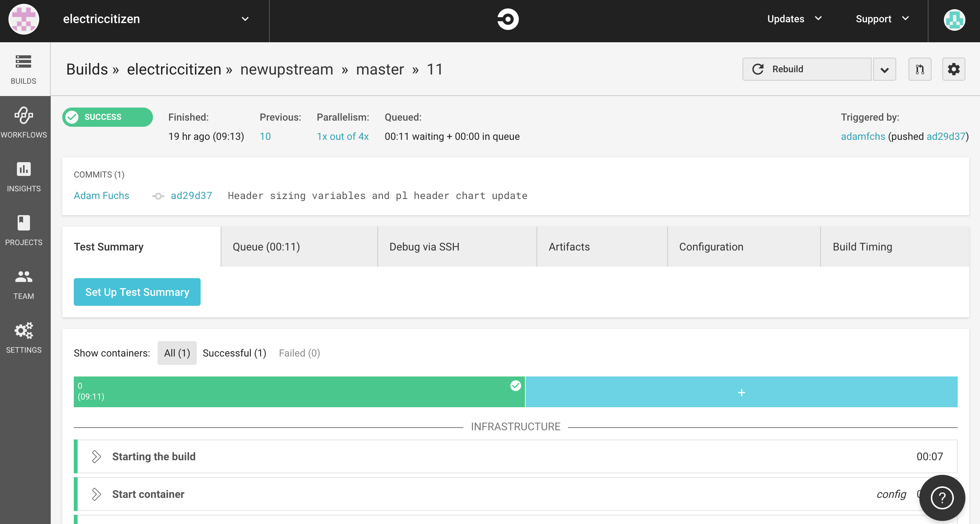Open commit ad29d37 link in Commits
980x524 pixels.
pyautogui.click(x=191, y=196)
